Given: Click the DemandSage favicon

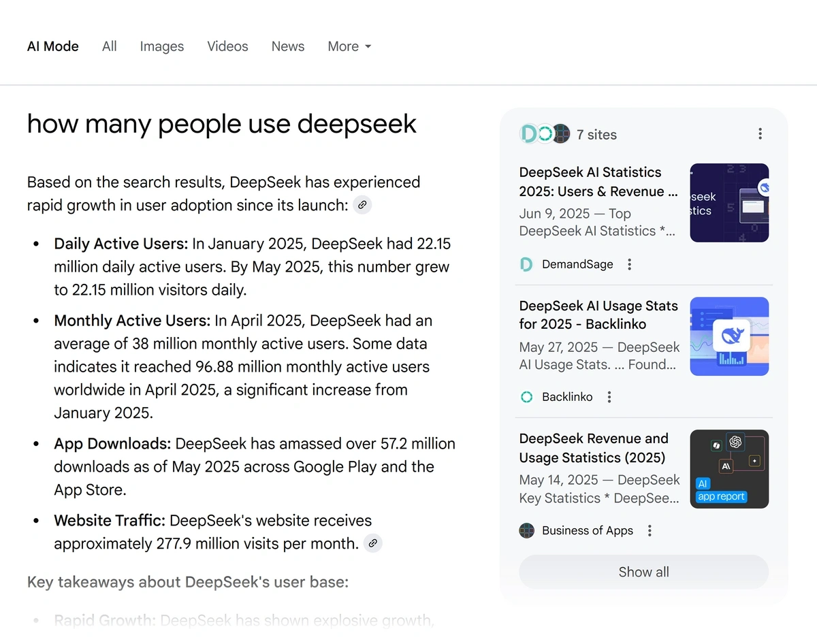Looking at the screenshot, I should pos(526,264).
